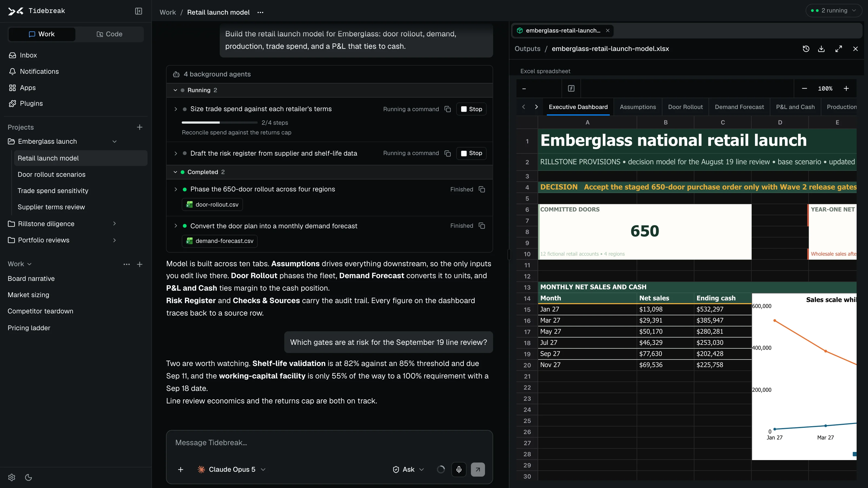This screenshot has height=488, width=868.
Task: Open Door rollout scenarios chat
Action: pos(81,174)
